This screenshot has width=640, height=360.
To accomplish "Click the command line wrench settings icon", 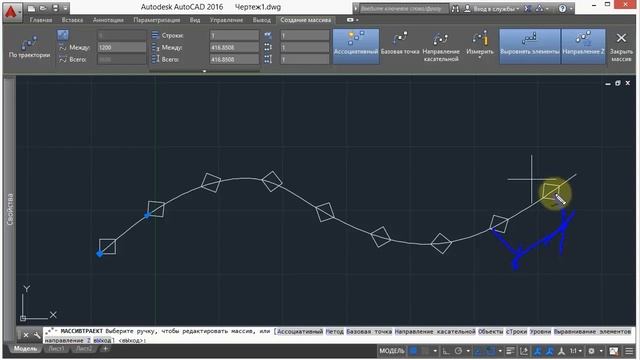I will click(37, 335).
